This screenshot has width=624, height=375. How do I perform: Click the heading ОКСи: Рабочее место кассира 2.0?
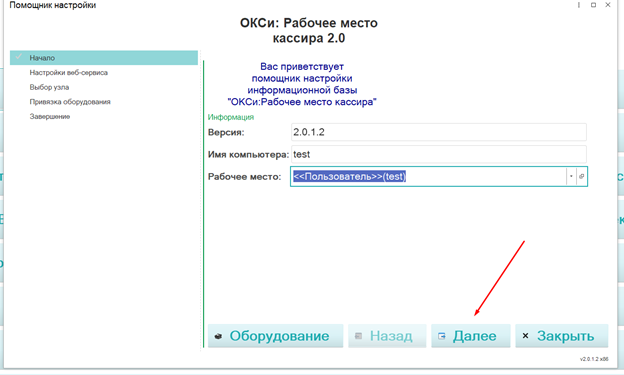point(309,31)
